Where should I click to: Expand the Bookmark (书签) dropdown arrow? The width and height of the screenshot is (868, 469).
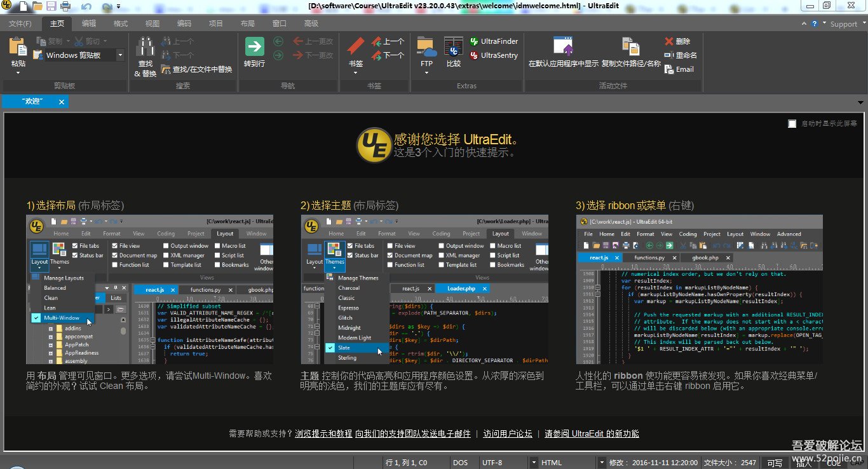click(356, 72)
